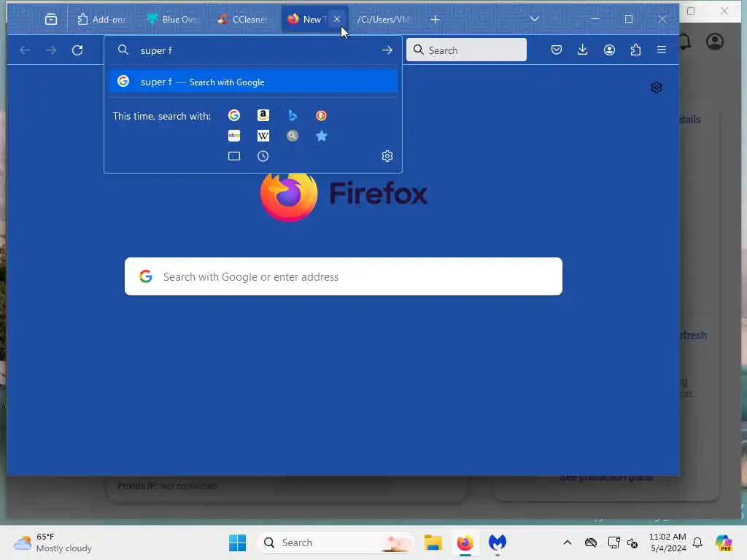Open search settings gear in dropdown
747x560 pixels.
(x=387, y=156)
